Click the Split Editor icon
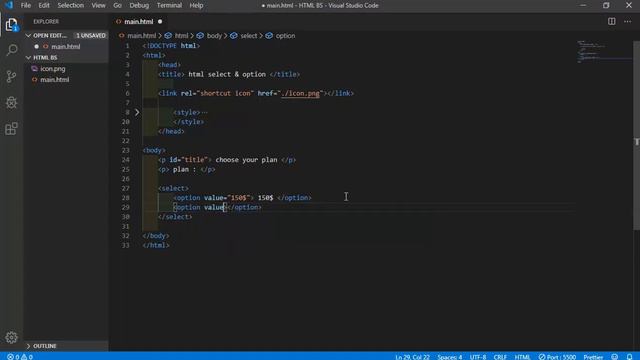The image size is (640, 360). (611, 21)
